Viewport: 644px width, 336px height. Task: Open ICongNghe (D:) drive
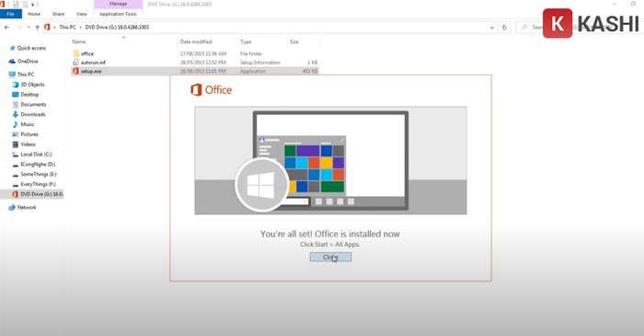tap(38, 164)
